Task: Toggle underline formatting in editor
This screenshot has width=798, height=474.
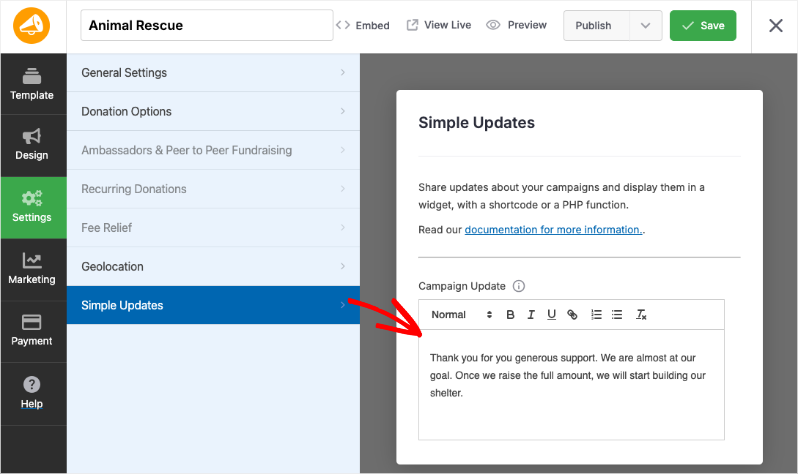Action: (x=551, y=315)
